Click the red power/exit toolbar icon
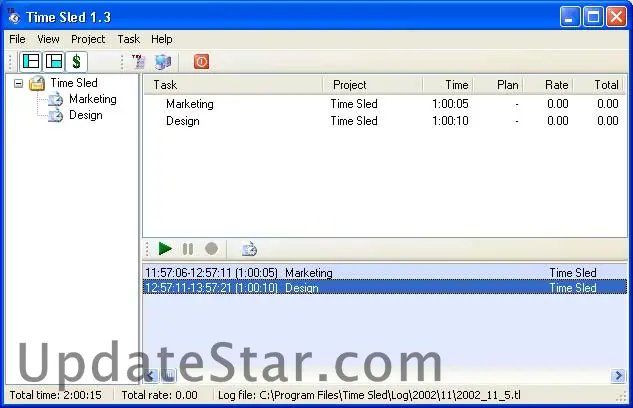Image resolution: width=633 pixels, height=408 pixels. 201,62
